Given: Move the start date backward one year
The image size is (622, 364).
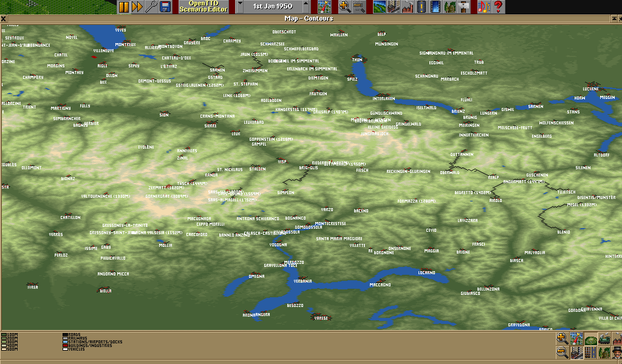Looking at the screenshot, I should tap(239, 7).
